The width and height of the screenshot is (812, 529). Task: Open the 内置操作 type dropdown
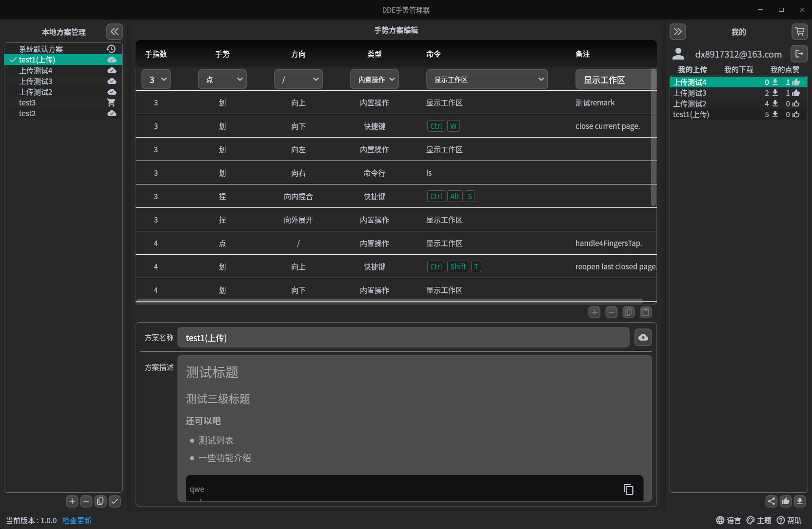pos(375,79)
